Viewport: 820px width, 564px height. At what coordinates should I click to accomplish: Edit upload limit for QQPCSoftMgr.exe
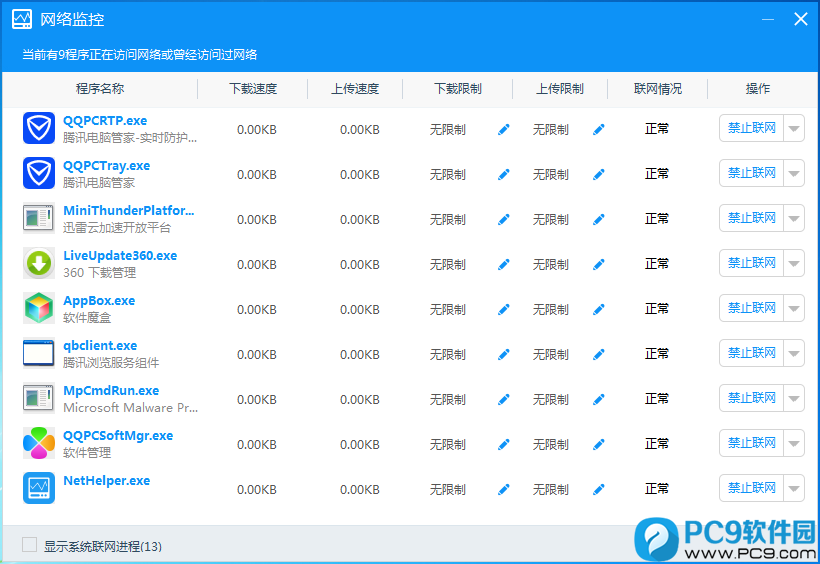click(599, 444)
